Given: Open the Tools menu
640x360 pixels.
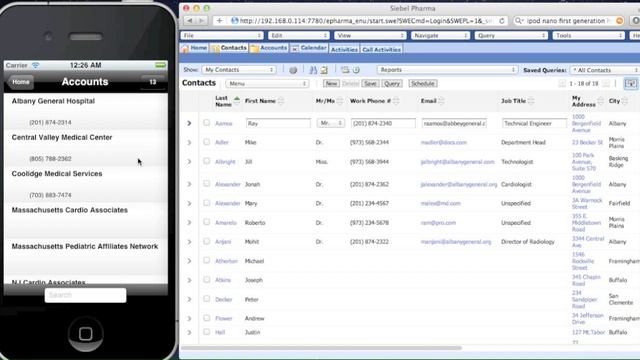Looking at the screenshot, I should (x=588, y=36).
